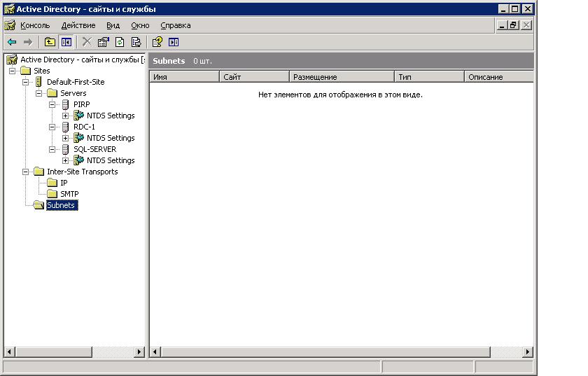Sort by the Имя column header
Viewport: 588px width, 376px height.
coord(185,76)
